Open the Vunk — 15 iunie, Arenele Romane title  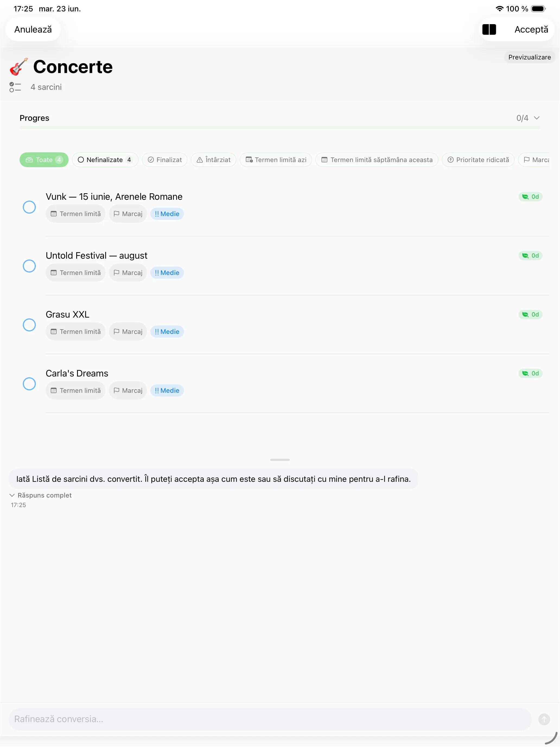click(x=114, y=197)
